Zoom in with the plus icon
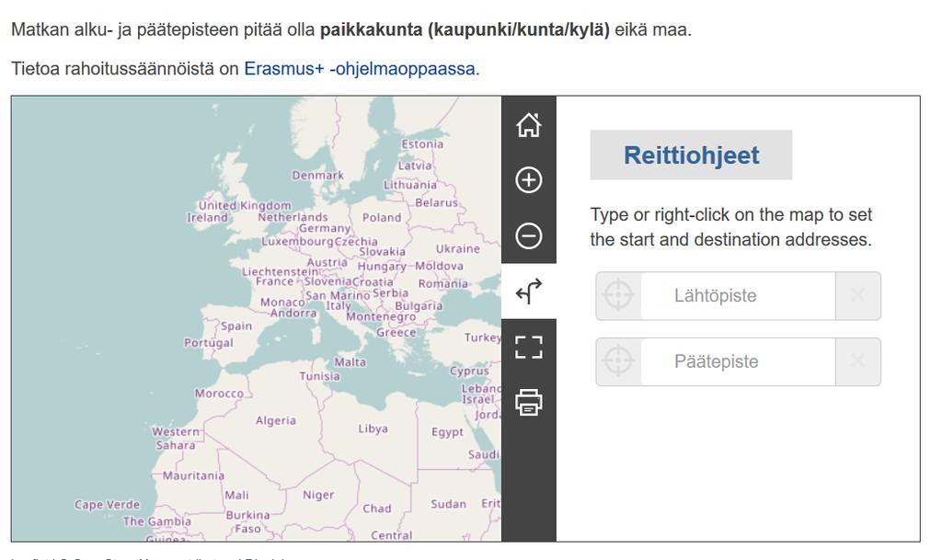The width and height of the screenshot is (942, 560). 529,180
